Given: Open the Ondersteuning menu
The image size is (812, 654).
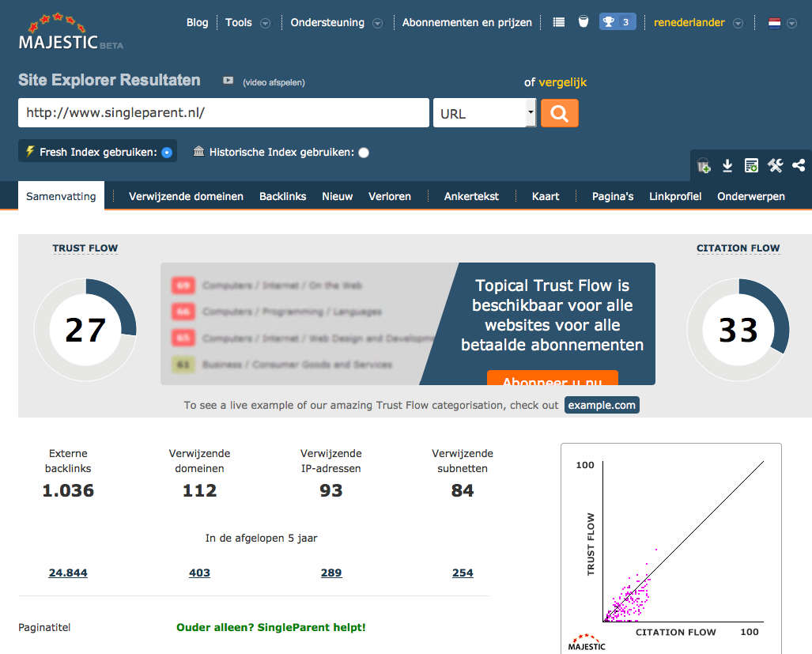Looking at the screenshot, I should point(327,22).
